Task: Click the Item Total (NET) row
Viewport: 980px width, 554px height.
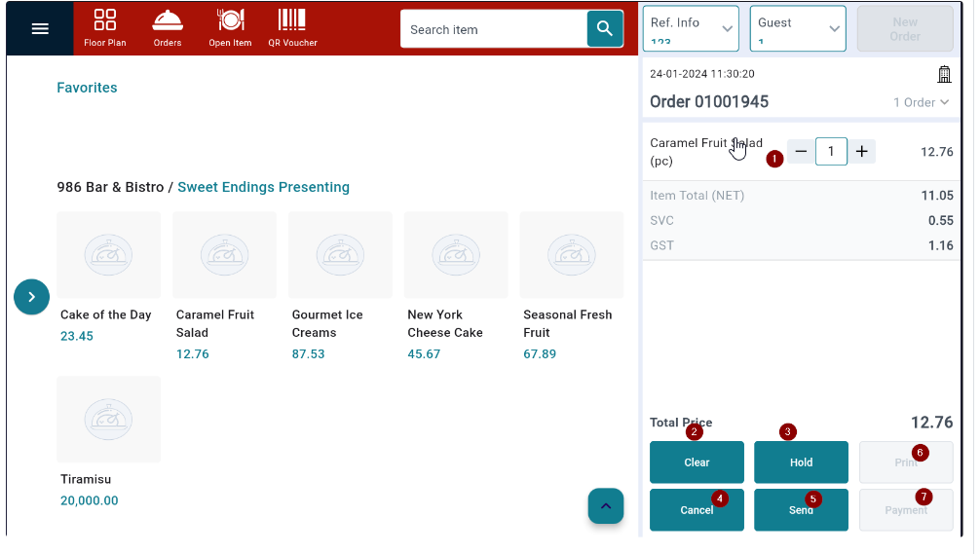Action: pos(802,196)
